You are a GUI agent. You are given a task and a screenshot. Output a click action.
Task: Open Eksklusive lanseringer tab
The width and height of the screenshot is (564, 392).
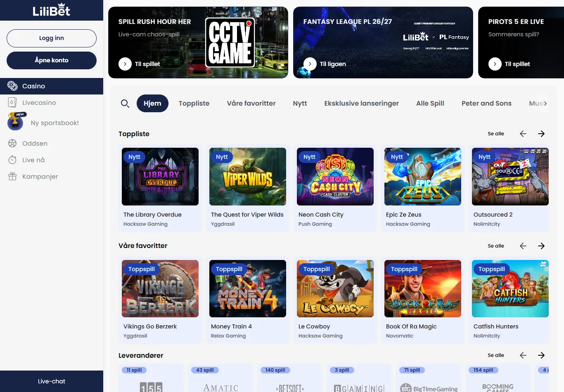click(x=362, y=104)
